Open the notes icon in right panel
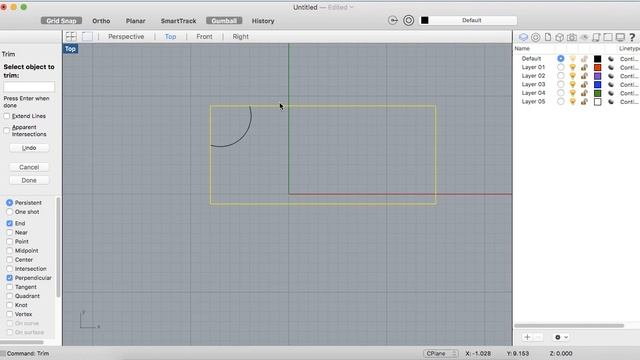The image size is (640, 360). [x=596, y=37]
